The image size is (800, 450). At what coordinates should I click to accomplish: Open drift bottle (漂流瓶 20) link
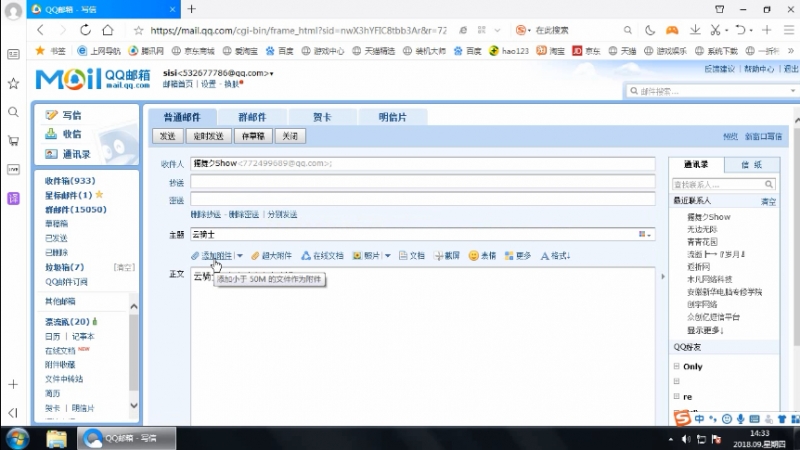coord(67,321)
